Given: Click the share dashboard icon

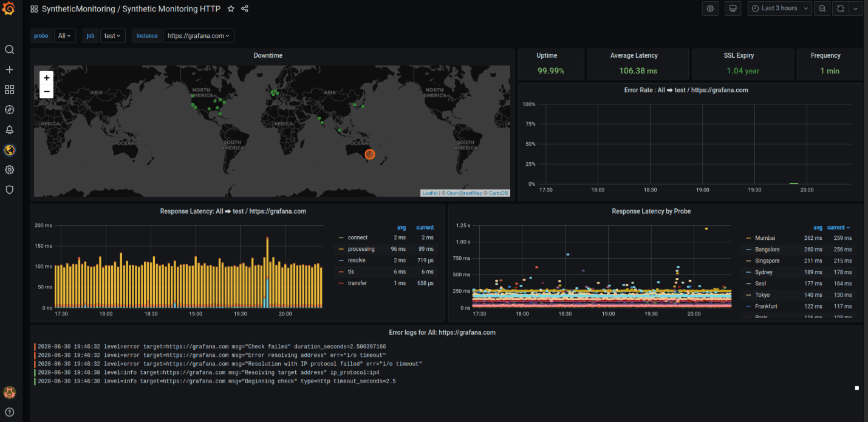Looking at the screenshot, I should click(x=245, y=9).
